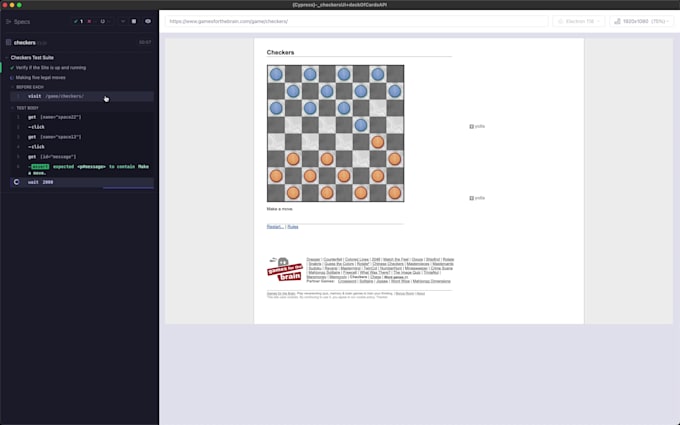Click the failed tests red X indicator
The height and width of the screenshot is (425, 680).
coord(91,21)
